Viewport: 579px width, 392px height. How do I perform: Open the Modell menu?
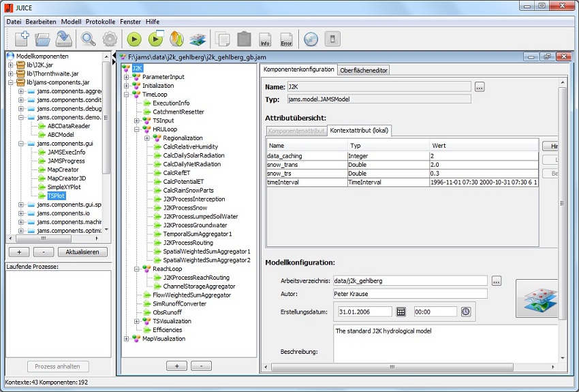(71, 22)
